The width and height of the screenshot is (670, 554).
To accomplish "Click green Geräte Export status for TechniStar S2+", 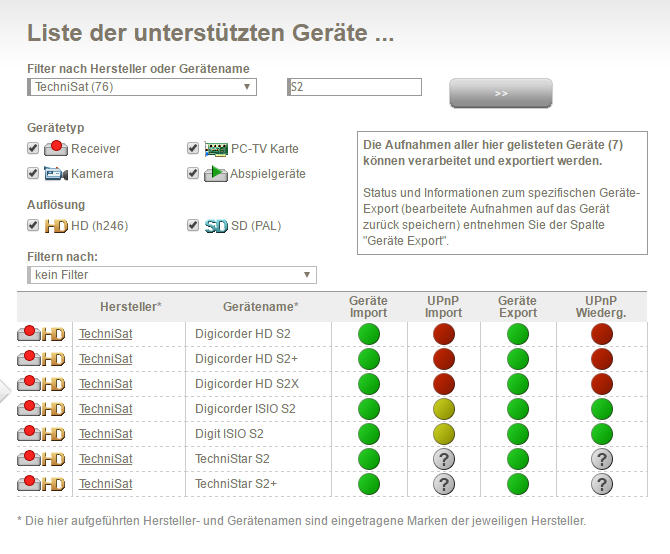I will click(518, 484).
